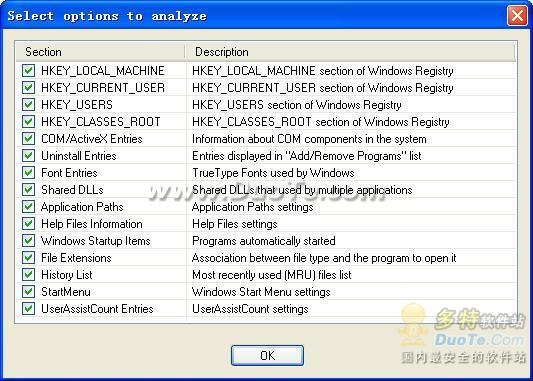The height and width of the screenshot is (381, 533).
Task: Click description 'HKEY_CURRENT_USER section of Windows Registry'
Action: point(323,88)
